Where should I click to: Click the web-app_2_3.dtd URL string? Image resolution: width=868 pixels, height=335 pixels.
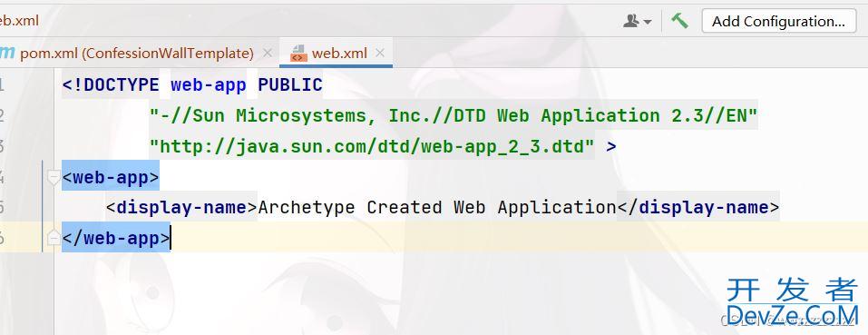(372, 146)
